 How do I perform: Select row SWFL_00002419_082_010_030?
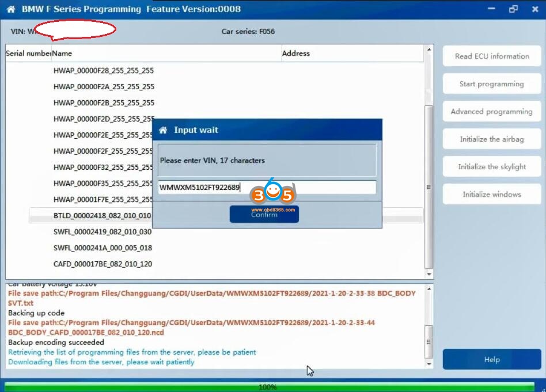[x=103, y=232]
